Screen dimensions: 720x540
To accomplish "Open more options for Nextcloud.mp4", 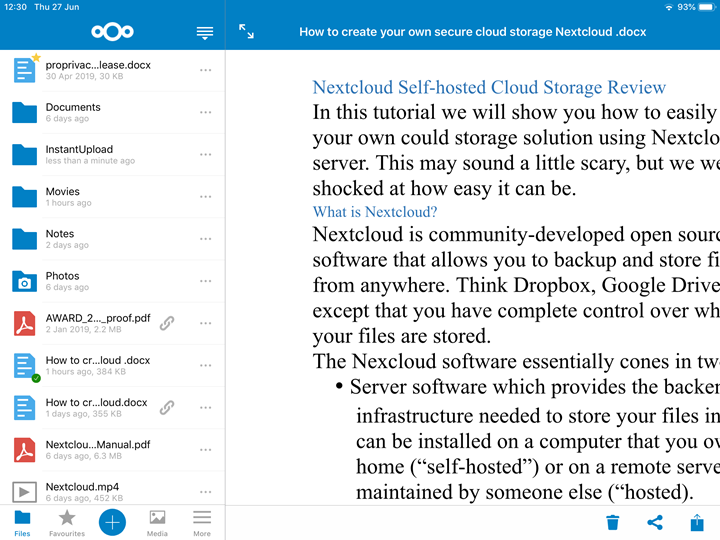I will (x=206, y=493).
